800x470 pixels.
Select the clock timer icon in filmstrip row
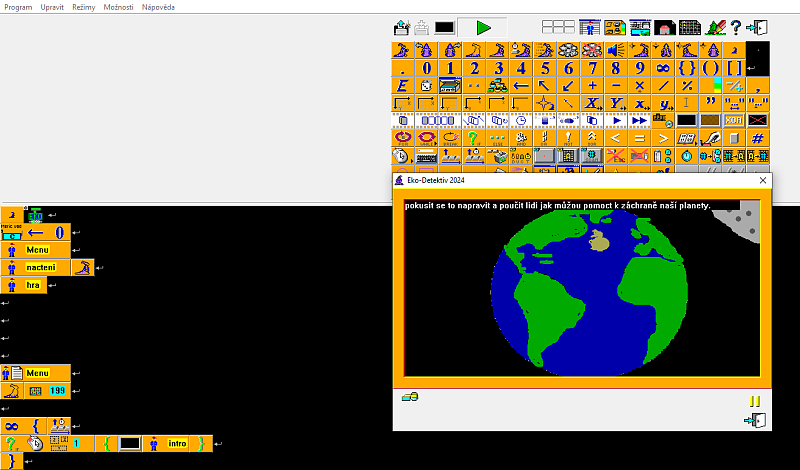pyautogui.click(x=521, y=120)
